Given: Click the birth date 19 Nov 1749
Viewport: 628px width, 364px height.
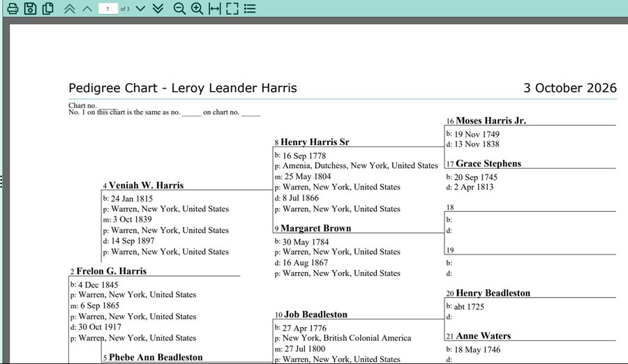Looking at the screenshot, I should (x=477, y=134).
